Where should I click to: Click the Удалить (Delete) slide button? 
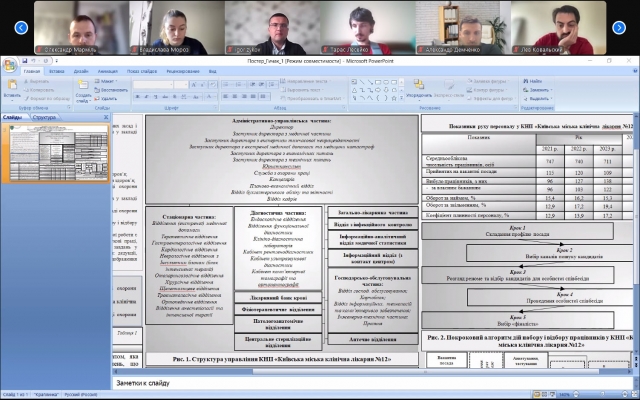coord(105,99)
